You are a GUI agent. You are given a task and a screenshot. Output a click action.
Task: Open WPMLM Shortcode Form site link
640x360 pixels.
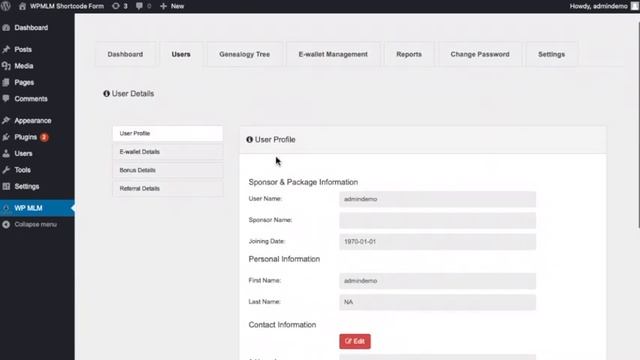click(x=67, y=6)
